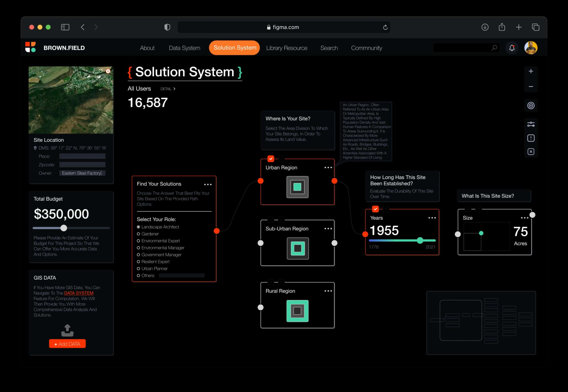This screenshot has width=568, height=392.
Task: Open the Find Your Solutions options menu
Action: 208,184
